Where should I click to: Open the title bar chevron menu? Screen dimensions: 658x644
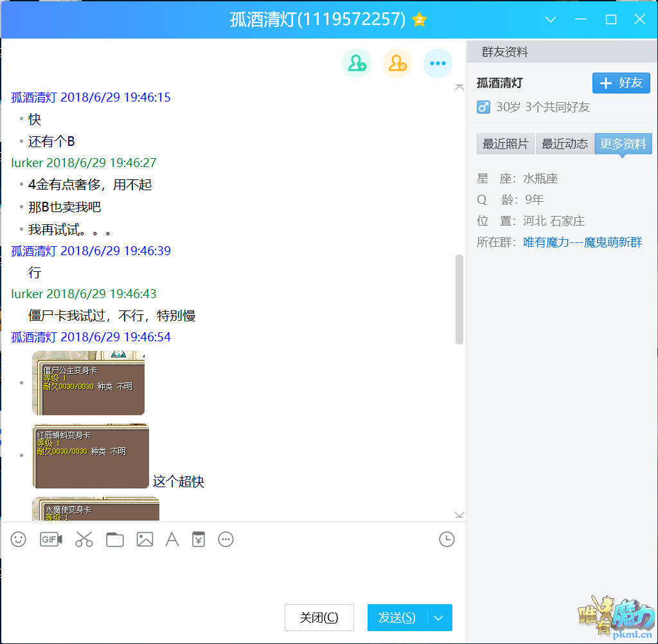(551, 19)
